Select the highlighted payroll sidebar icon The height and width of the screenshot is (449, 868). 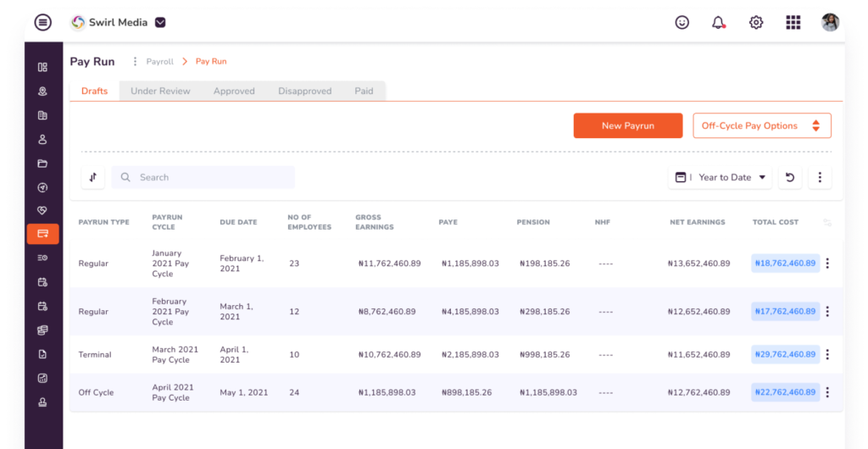click(42, 233)
